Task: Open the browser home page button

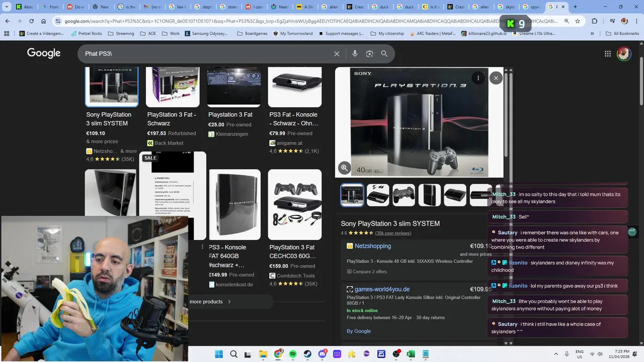Action: tap(44, 21)
